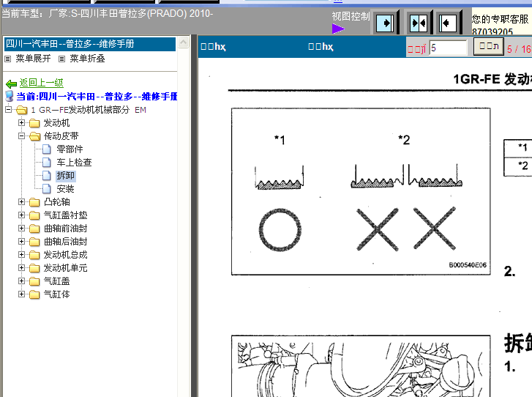Expand the 曲轴前油封 folder

tap(22, 229)
